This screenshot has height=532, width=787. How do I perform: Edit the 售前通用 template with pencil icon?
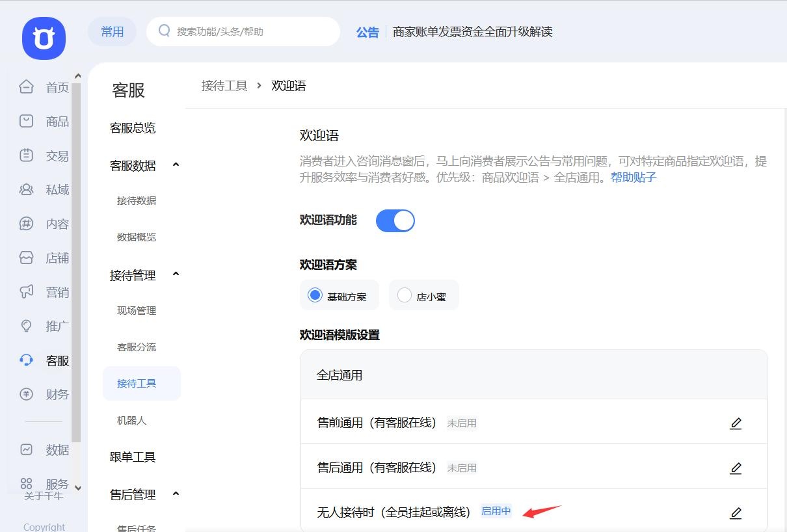click(x=736, y=423)
